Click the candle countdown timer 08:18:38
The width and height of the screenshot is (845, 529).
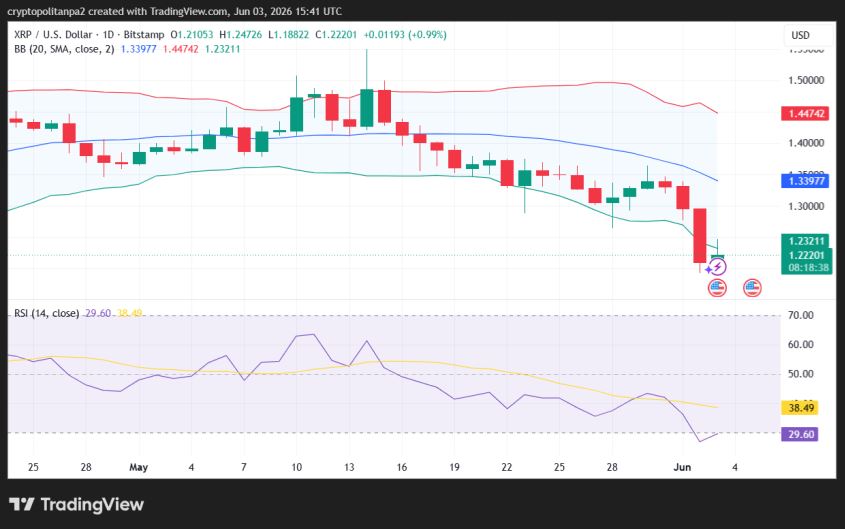click(807, 268)
